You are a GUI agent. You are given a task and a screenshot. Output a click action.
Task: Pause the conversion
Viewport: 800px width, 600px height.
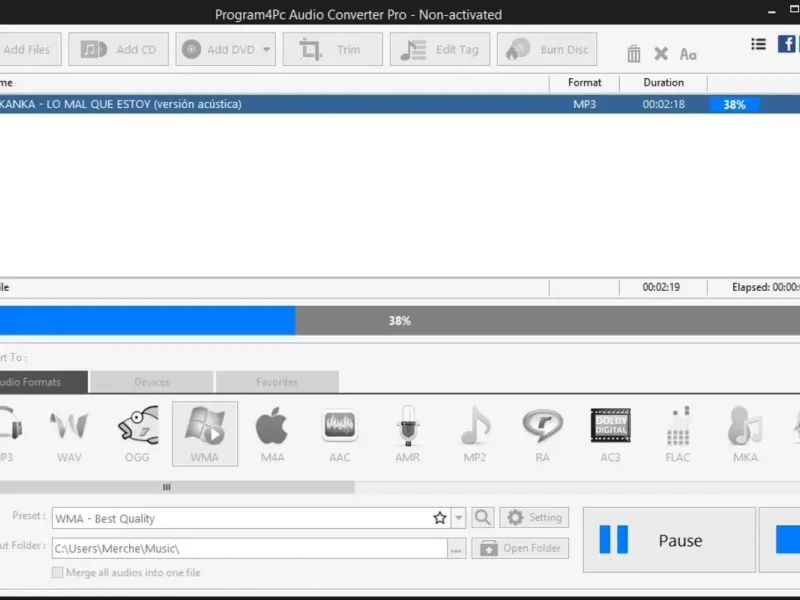pos(669,540)
